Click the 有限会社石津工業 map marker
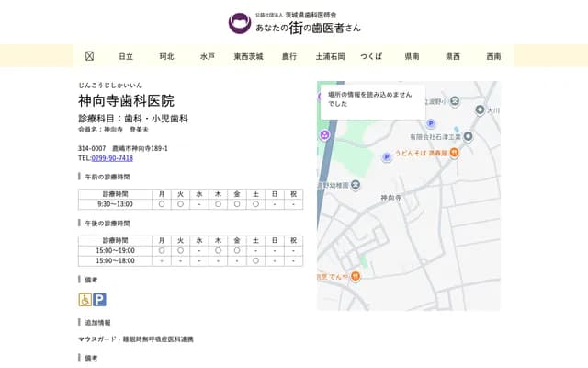 point(468,137)
